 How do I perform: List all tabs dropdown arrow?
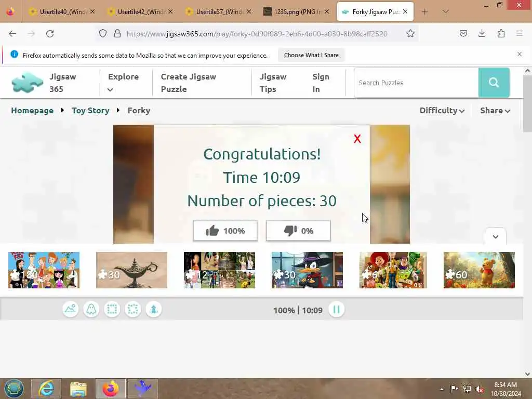446,12
